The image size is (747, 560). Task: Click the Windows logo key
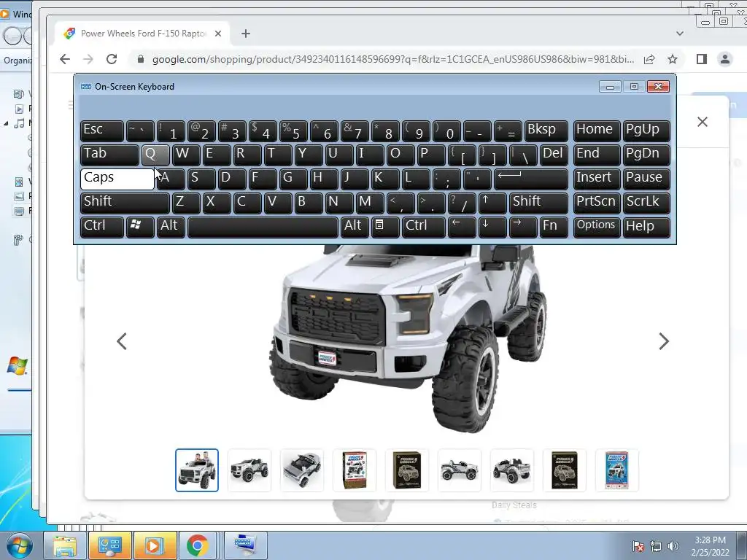point(140,227)
